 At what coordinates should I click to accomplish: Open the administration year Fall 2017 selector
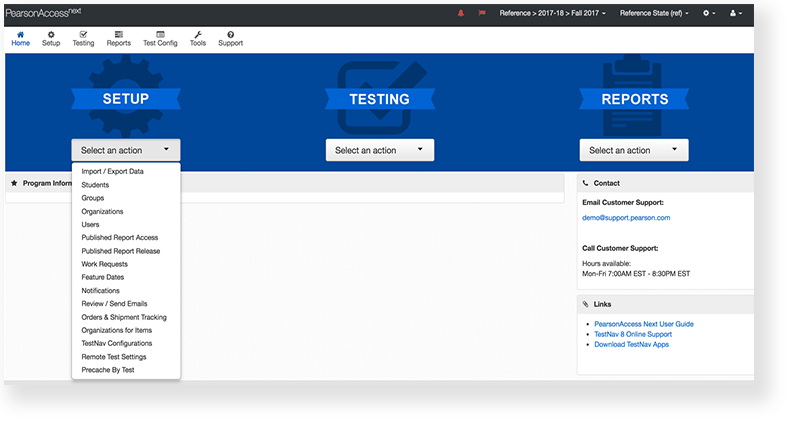pos(552,14)
